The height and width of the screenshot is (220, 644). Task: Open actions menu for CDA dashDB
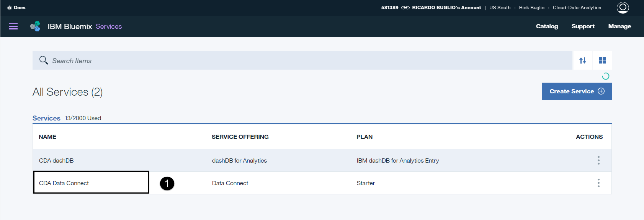[598, 160]
